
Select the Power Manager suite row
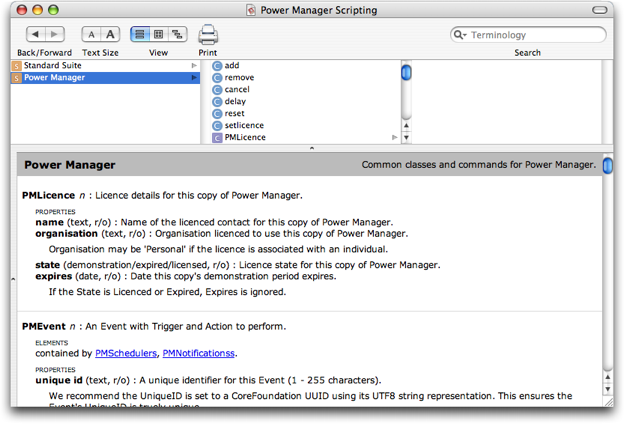coord(105,78)
